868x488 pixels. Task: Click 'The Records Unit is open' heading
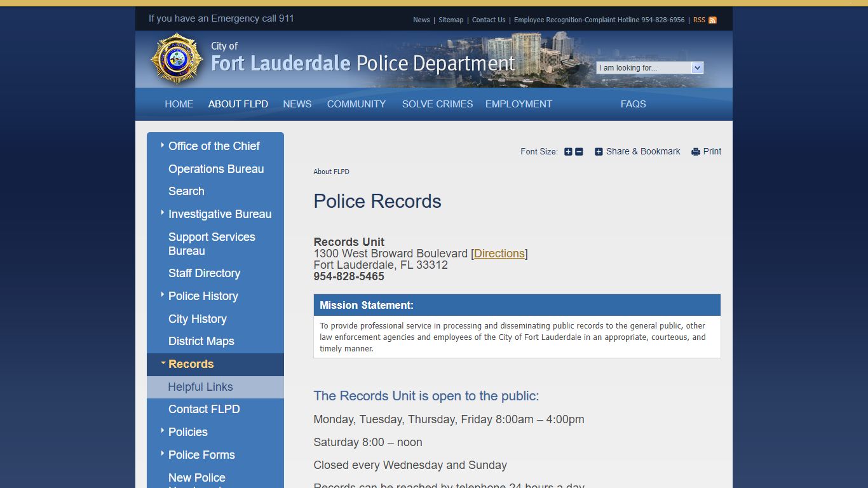[x=426, y=396]
